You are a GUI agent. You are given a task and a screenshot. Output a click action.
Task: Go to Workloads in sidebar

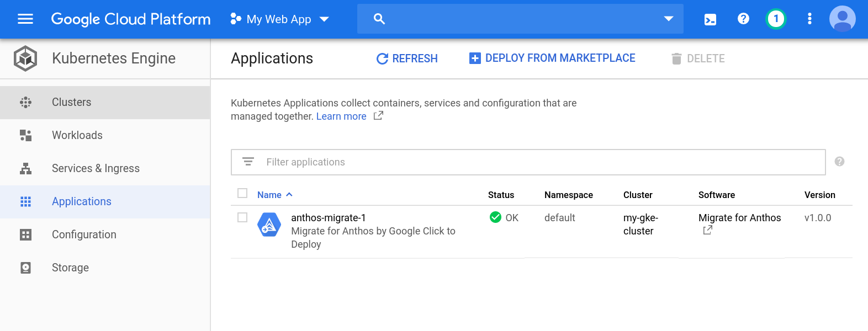tap(77, 135)
